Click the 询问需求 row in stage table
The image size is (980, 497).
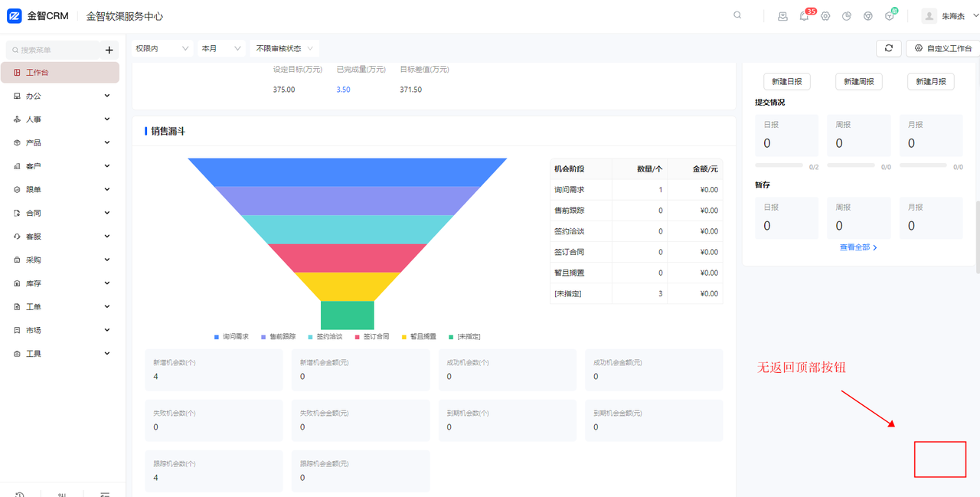pos(636,190)
